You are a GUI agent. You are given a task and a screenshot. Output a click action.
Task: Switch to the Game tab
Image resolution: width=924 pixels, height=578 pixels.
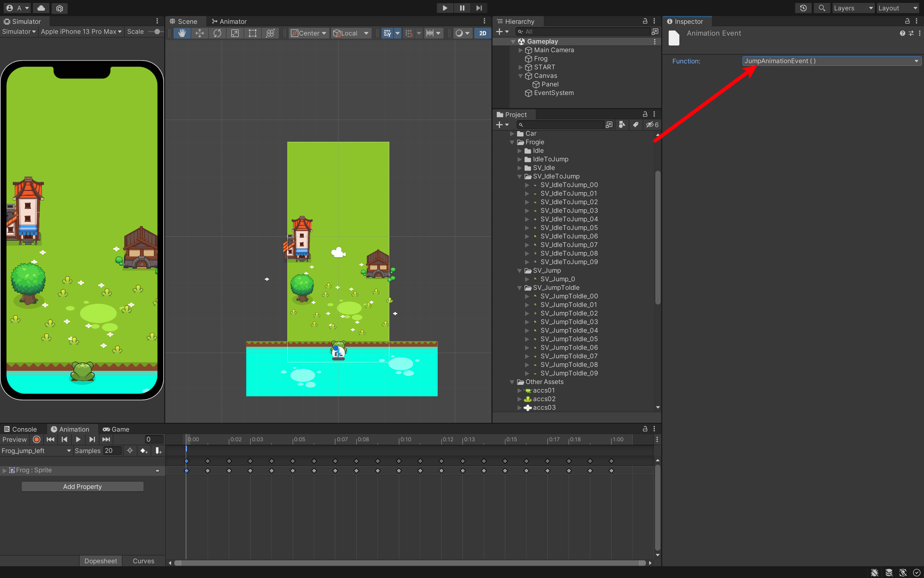tap(116, 429)
